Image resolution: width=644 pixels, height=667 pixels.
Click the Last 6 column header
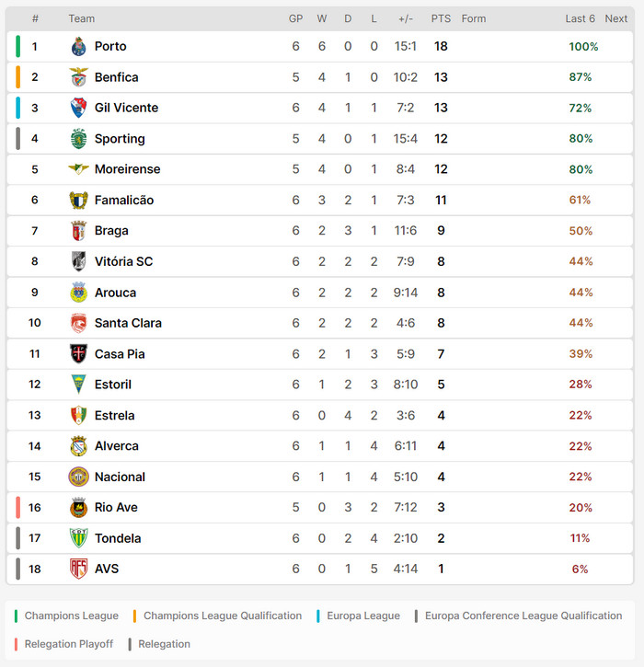[x=580, y=18]
